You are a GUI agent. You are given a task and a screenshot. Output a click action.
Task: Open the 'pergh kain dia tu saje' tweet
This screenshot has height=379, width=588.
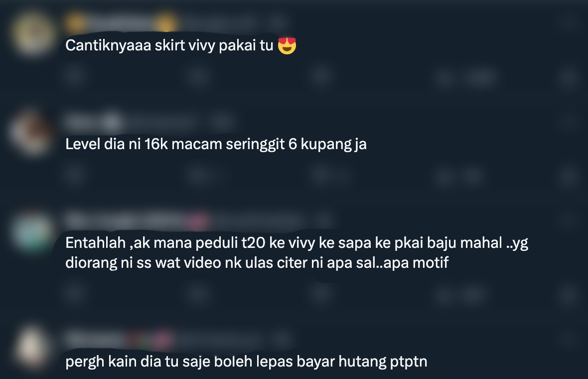tap(246, 362)
